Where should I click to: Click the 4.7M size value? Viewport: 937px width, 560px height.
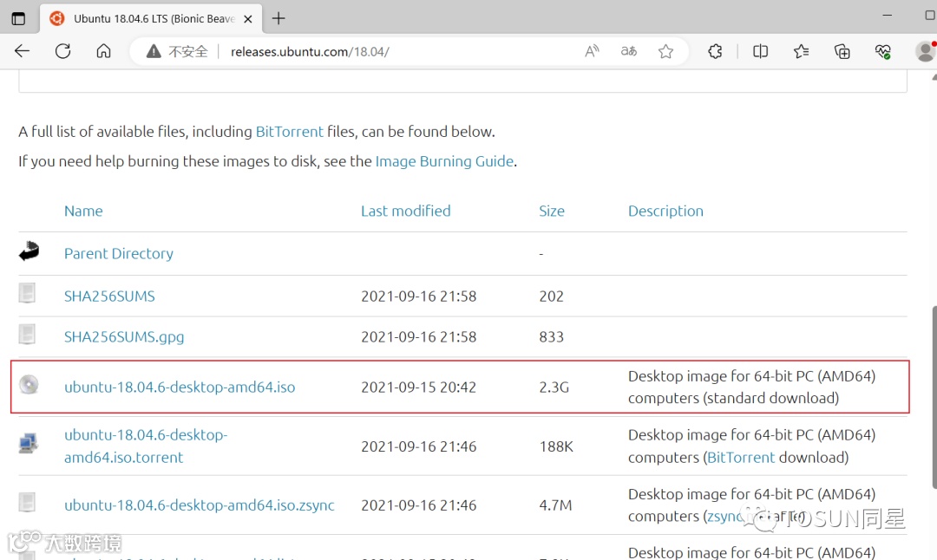pos(556,505)
